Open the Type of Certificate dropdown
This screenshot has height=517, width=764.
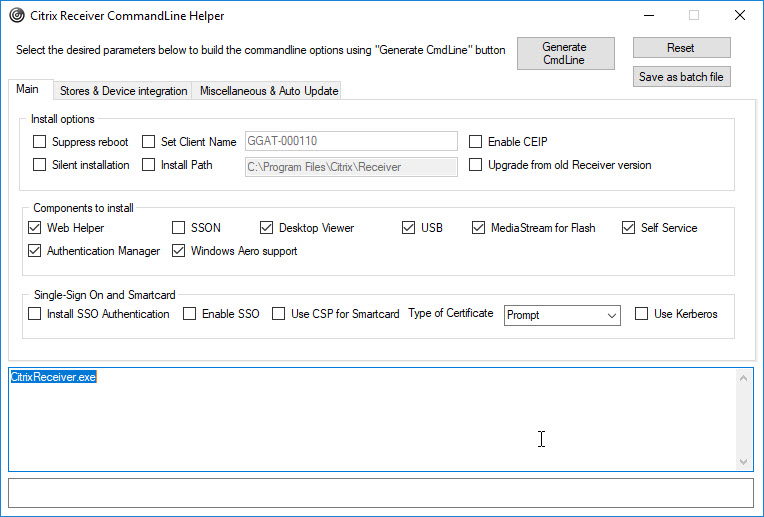pos(562,315)
